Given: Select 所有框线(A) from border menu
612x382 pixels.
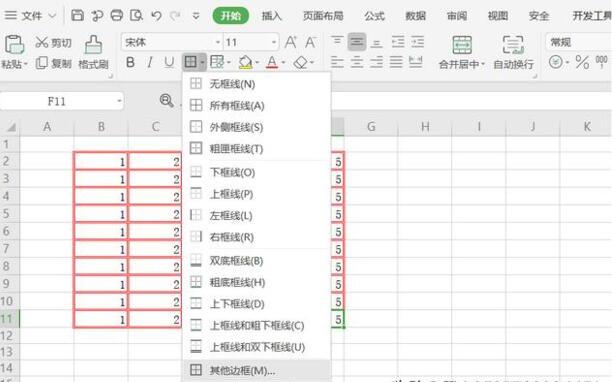Looking at the screenshot, I should (257, 105).
